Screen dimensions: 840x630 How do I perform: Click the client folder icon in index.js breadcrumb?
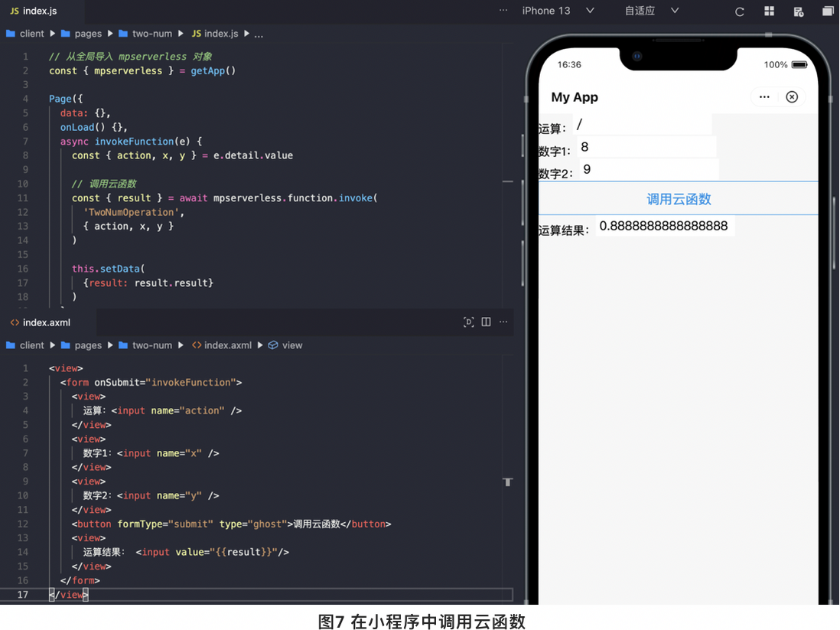pyautogui.click(x=10, y=33)
